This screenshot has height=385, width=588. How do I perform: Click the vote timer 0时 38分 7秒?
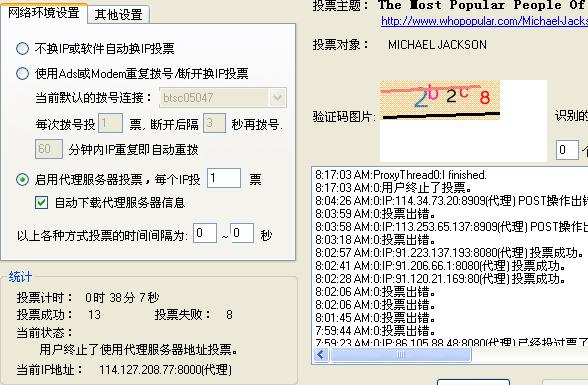pos(122,298)
